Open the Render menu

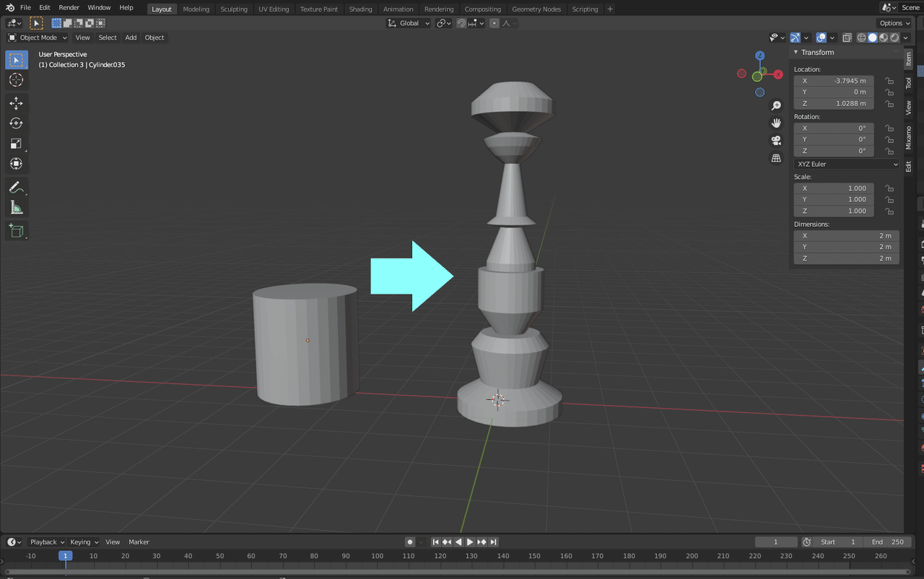[x=69, y=7]
